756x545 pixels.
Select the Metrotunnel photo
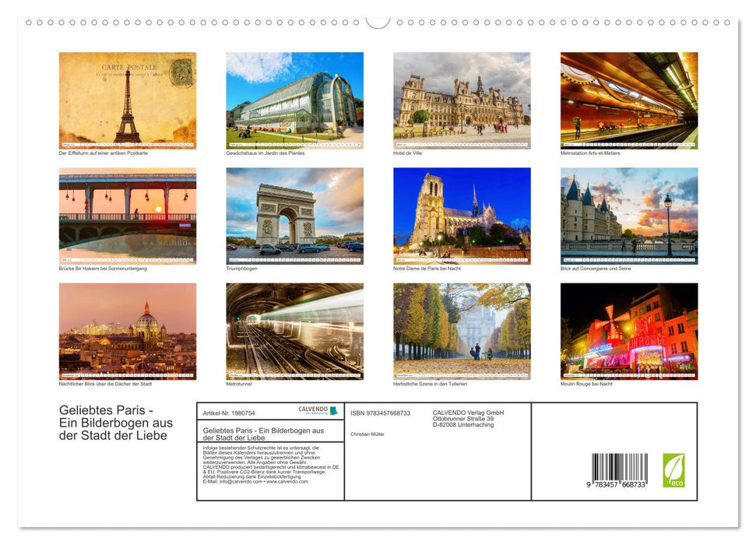point(294,329)
